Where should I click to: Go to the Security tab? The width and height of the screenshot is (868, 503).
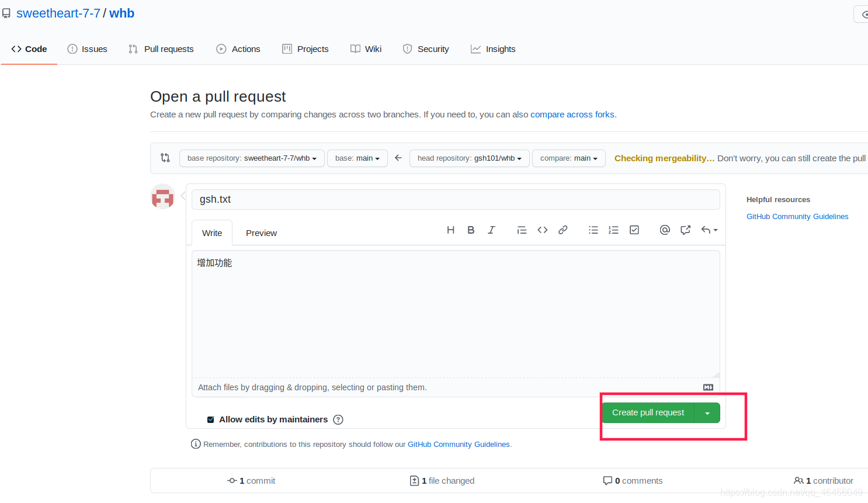point(426,49)
